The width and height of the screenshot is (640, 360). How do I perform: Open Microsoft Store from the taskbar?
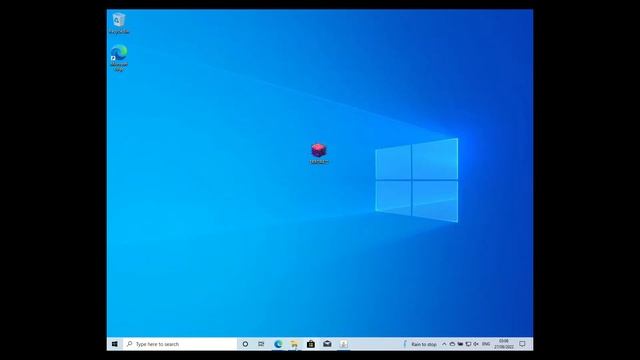311,344
